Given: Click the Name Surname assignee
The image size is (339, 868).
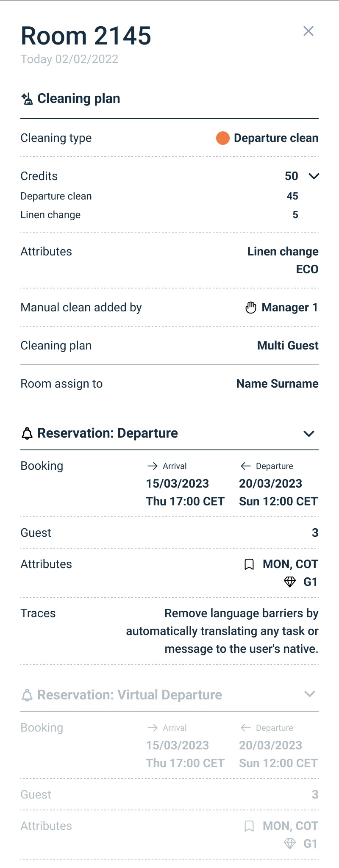Looking at the screenshot, I should click(277, 384).
